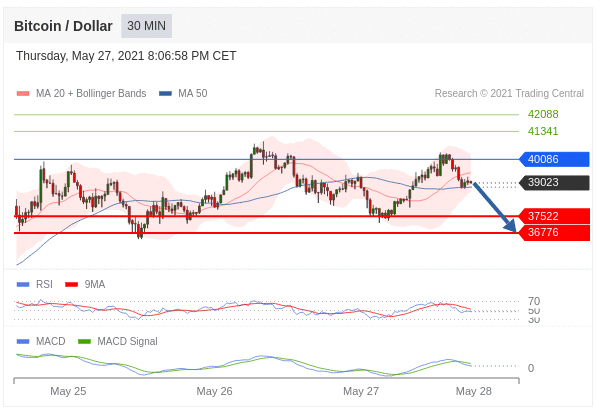
Task: Click the MACD legend color swatch
Action: [23, 341]
